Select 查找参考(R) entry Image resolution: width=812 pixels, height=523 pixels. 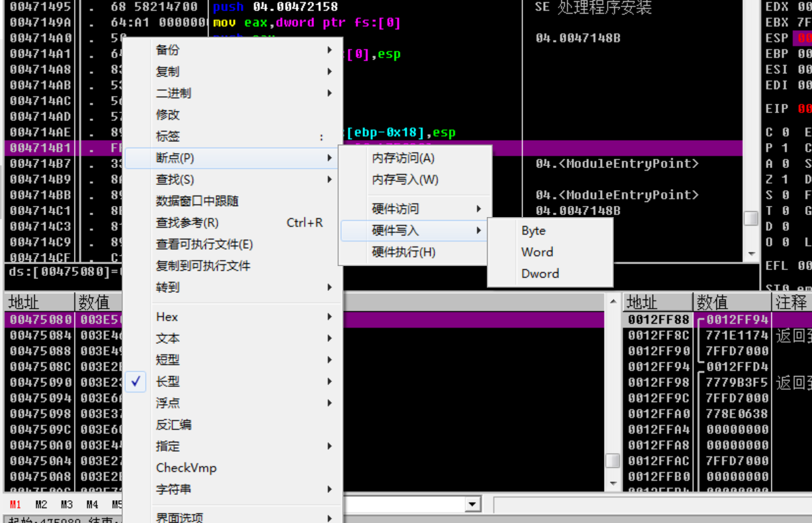233,222
